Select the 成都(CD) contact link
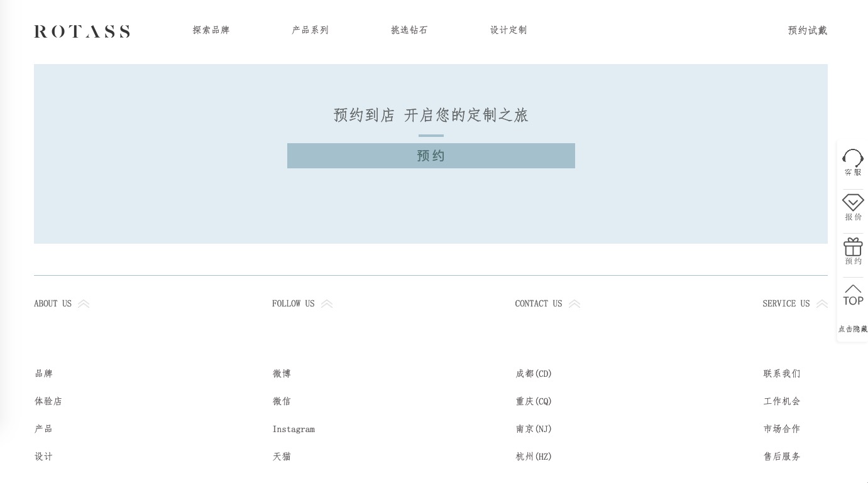 (534, 374)
